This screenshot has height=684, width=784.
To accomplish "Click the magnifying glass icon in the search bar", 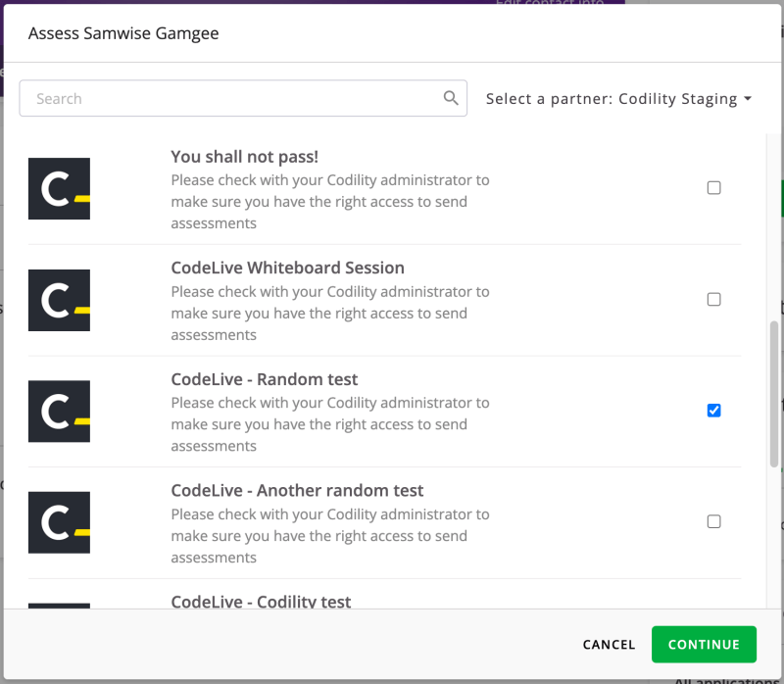I will tap(451, 98).
